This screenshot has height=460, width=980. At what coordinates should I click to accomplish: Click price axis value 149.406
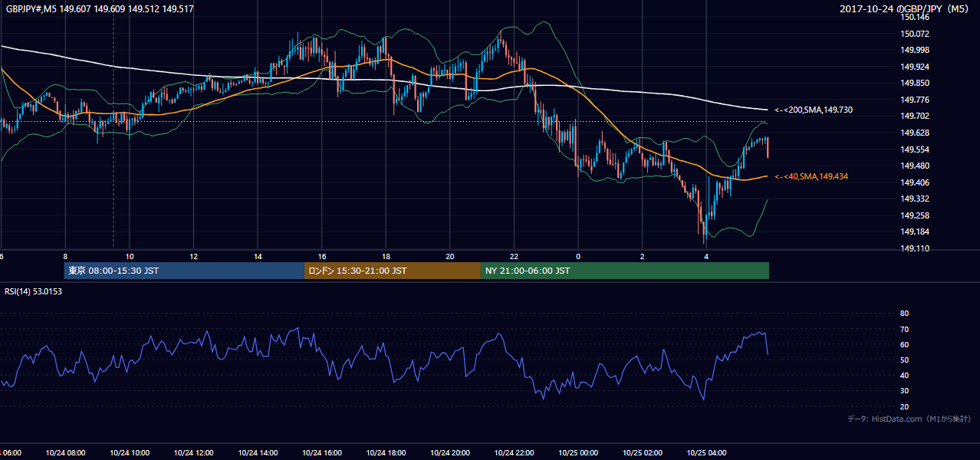click(x=915, y=183)
